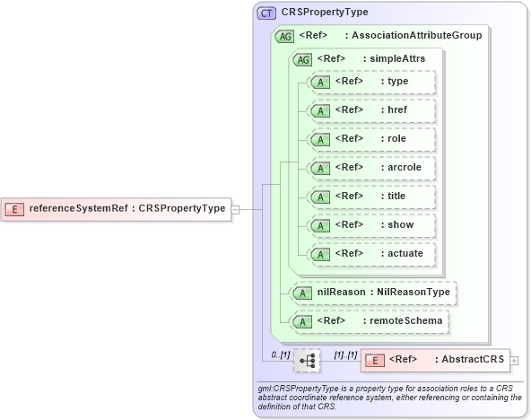Click the CT icon beside CRSPropertyType

266,13
